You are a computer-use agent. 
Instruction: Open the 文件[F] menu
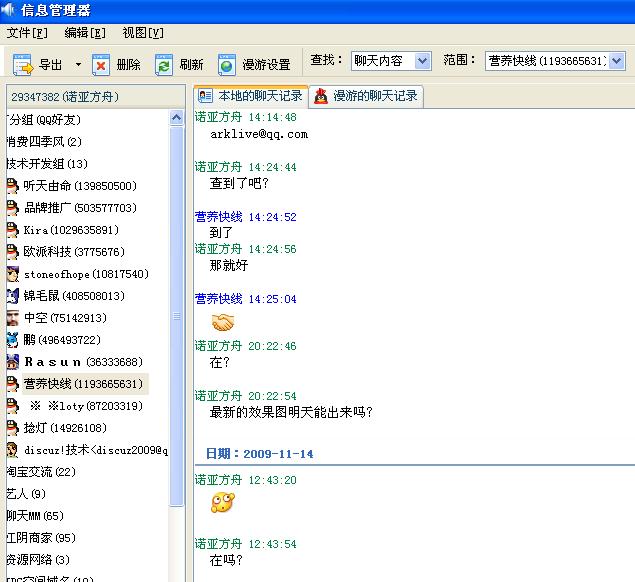[x=27, y=33]
